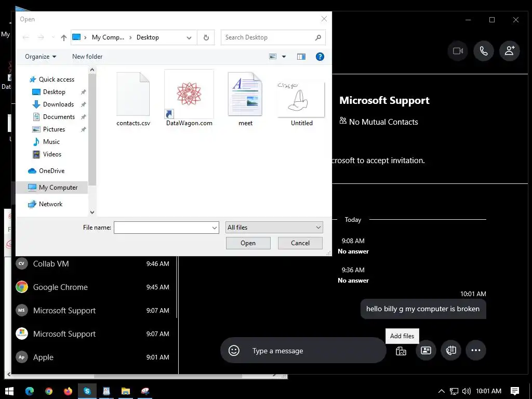Image resolution: width=532 pixels, height=399 pixels.
Task: Click the File name input field
Action: [x=166, y=228]
